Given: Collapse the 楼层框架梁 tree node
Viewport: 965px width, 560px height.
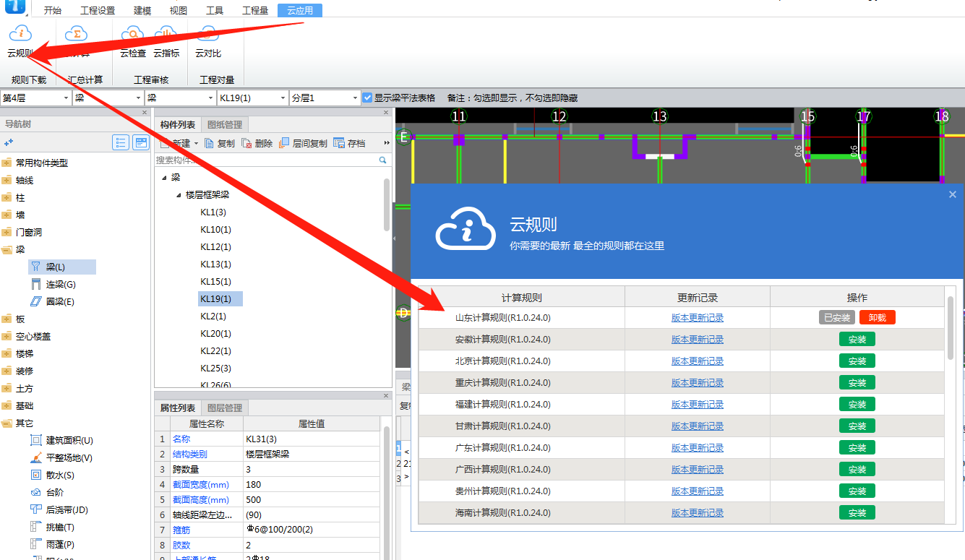Looking at the screenshot, I should (x=179, y=195).
